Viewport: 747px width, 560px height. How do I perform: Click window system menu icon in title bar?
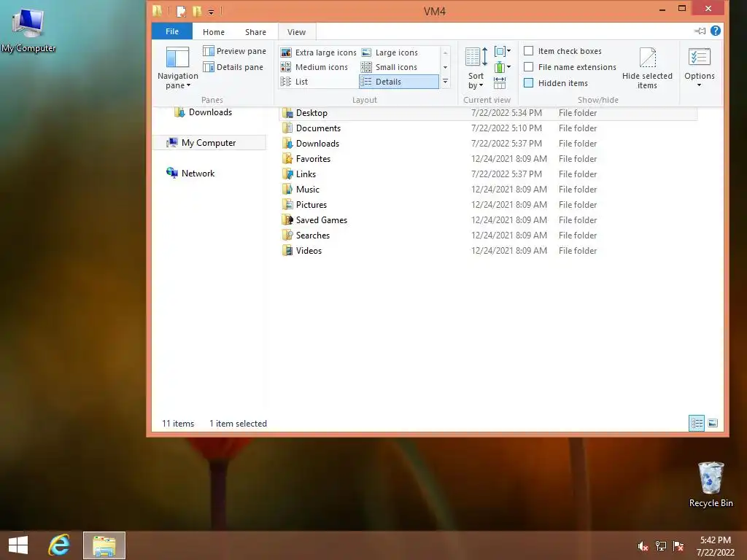pos(158,11)
